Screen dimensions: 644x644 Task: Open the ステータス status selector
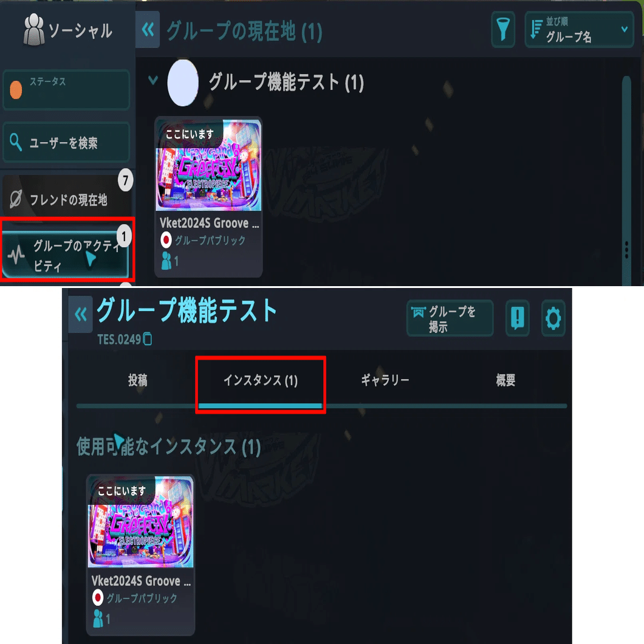(66, 90)
